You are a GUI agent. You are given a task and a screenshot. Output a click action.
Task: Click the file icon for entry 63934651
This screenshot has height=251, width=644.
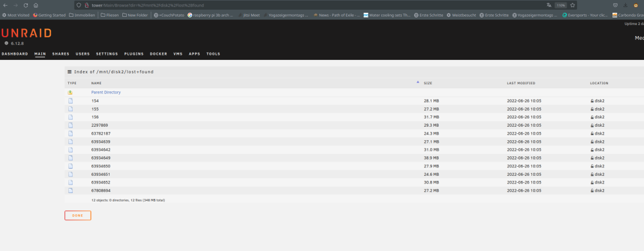(70, 174)
